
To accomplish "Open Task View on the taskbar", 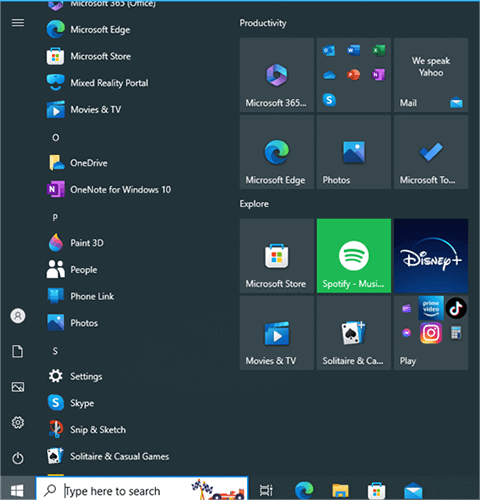I will point(266,490).
